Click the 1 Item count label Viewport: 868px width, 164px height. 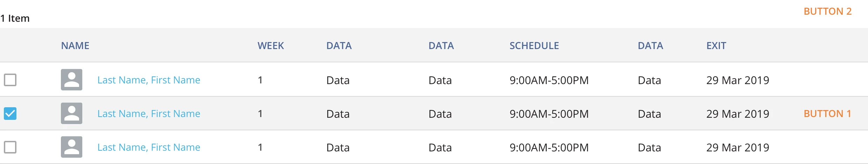coord(15,18)
